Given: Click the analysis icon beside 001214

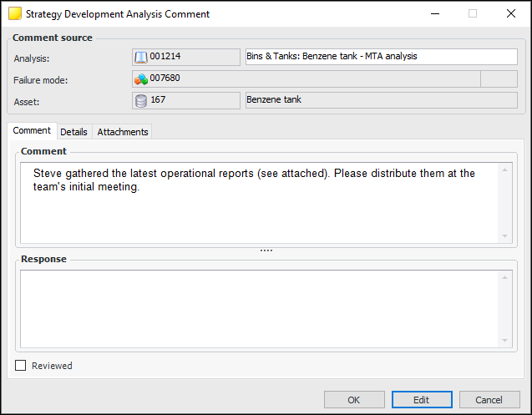Looking at the screenshot, I should [141, 57].
